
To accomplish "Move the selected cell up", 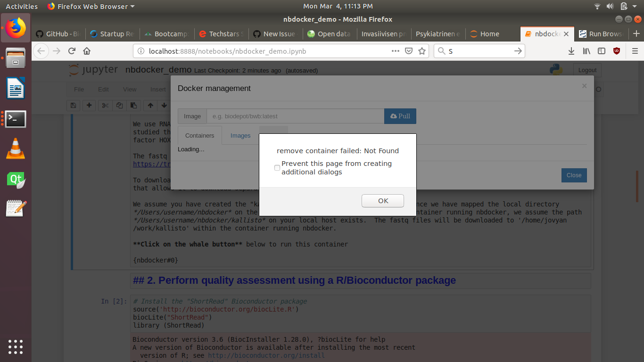I will pos(150,106).
